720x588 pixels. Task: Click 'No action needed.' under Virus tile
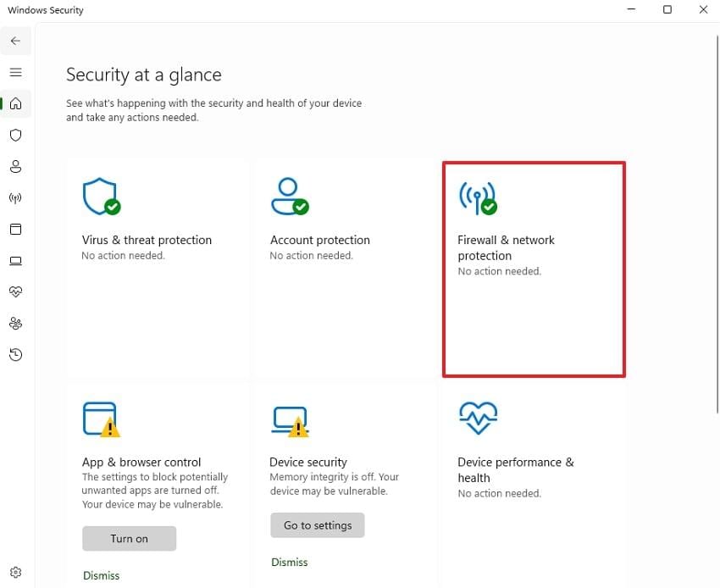click(123, 255)
